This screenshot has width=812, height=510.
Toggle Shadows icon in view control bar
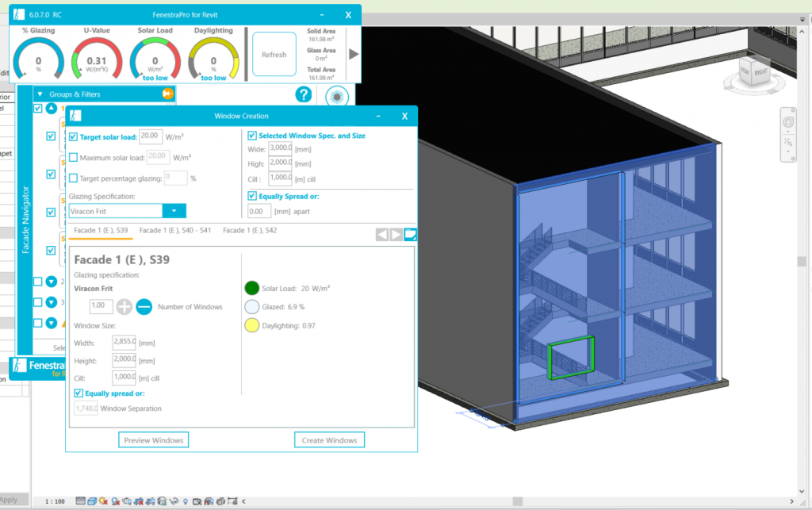[x=116, y=501]
